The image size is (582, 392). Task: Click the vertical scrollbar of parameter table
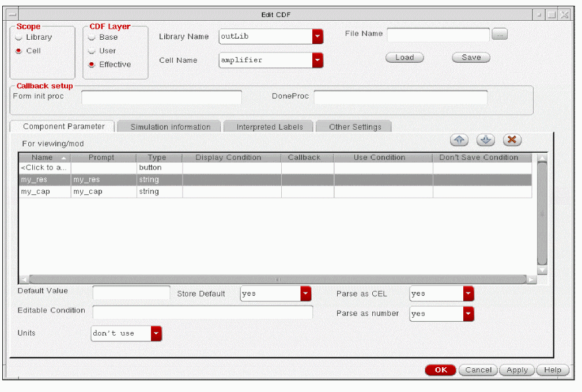coord(542,213)
